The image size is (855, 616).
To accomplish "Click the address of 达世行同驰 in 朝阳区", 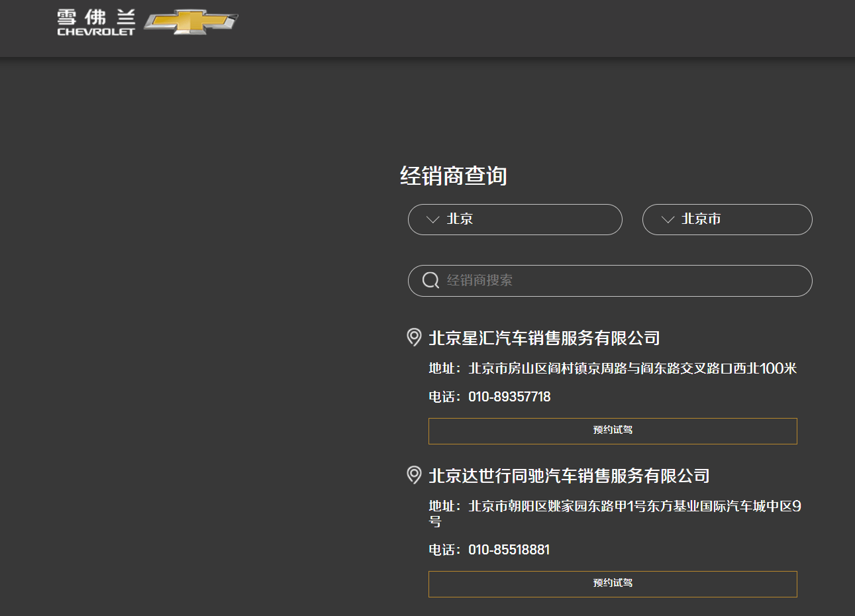I will [615, 513].
